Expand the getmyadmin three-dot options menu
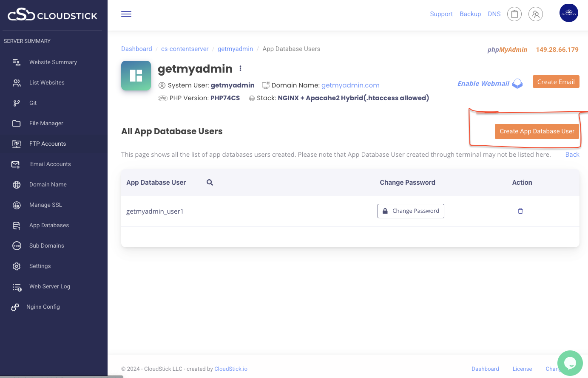 click(x=241, y=68)
